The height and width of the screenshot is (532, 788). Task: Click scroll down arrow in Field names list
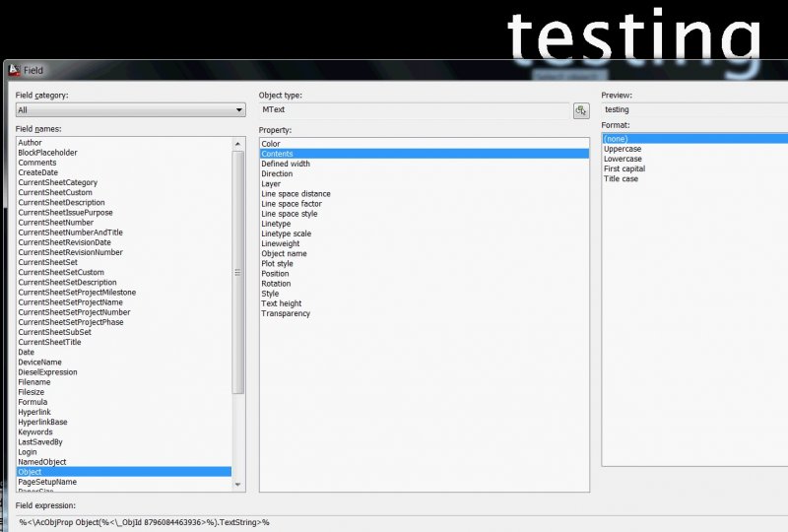[x=238, y=485]
